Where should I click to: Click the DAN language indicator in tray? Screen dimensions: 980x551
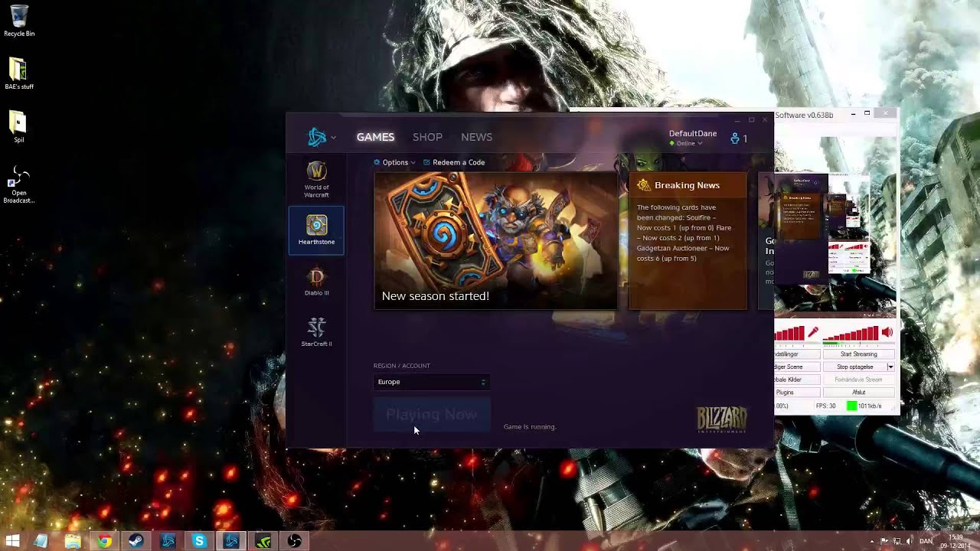point(926,541)
